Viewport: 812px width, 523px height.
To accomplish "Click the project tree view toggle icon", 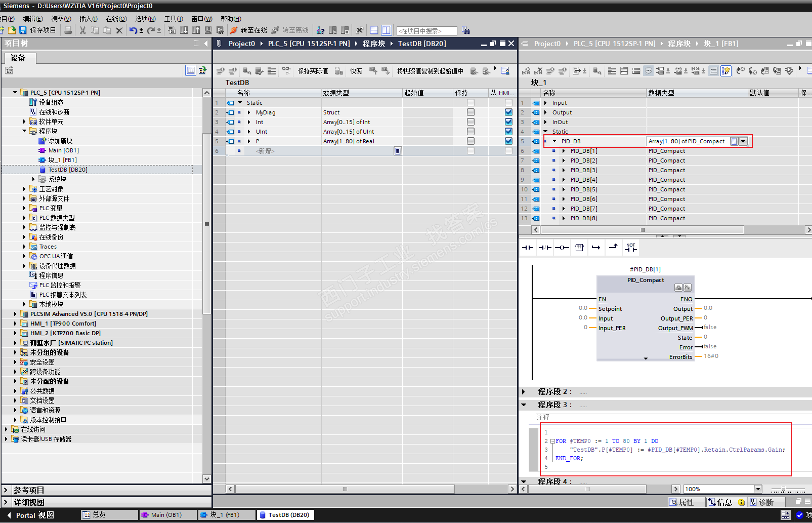I will point(191,70).
